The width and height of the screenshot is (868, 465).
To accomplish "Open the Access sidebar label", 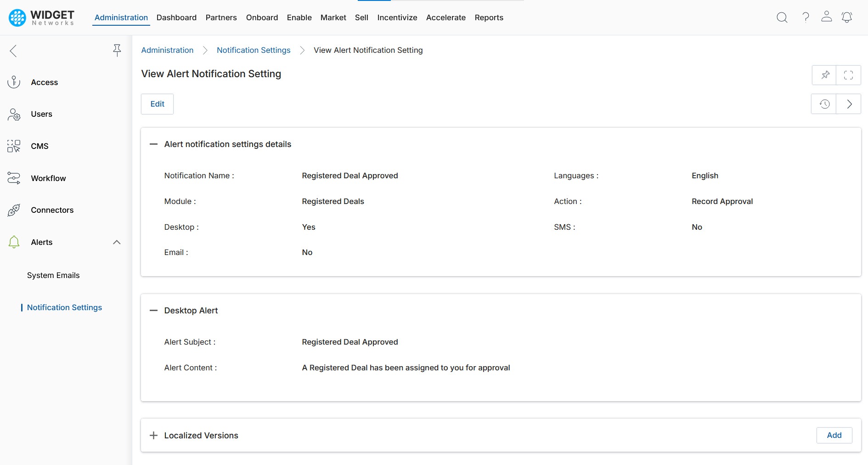I will [x=45, y=82].
